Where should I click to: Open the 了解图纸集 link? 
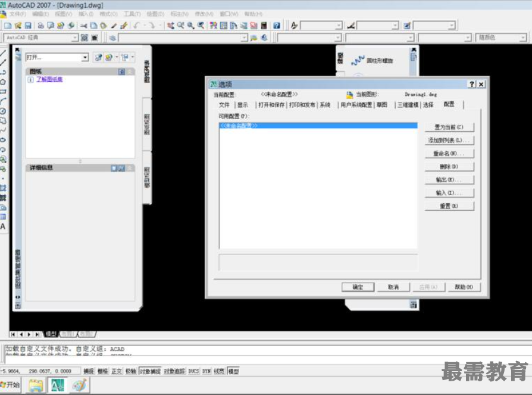click(49, 79)
